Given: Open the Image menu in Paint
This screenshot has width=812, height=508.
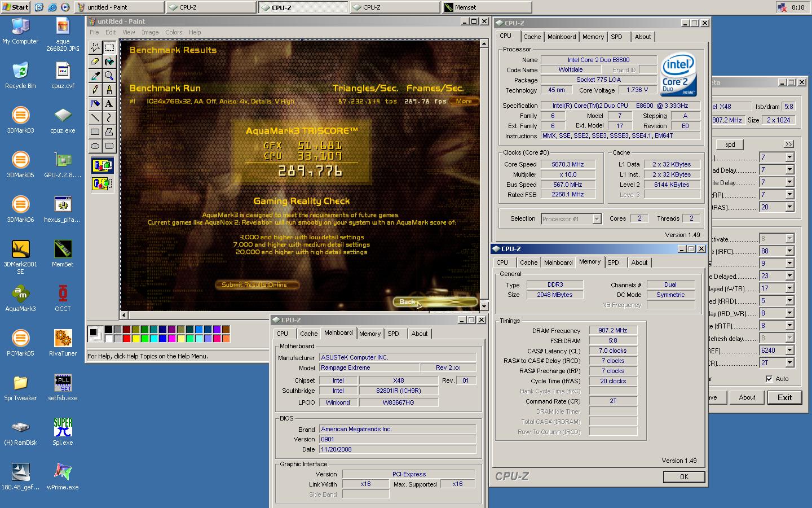Looking at the screenshot, I should point(150,32).
